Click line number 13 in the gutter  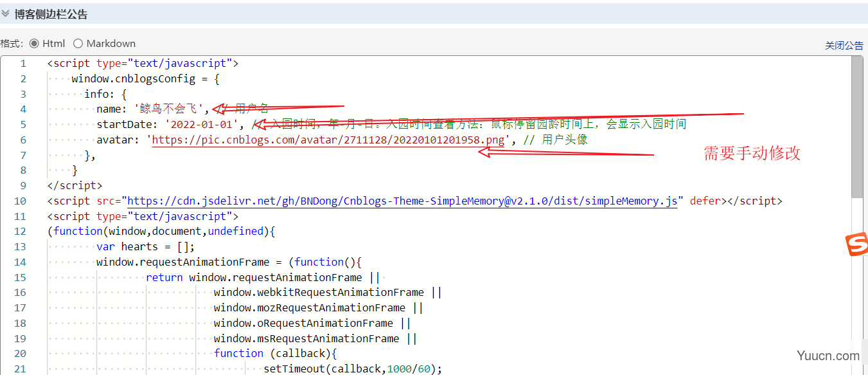pos(20,246)
